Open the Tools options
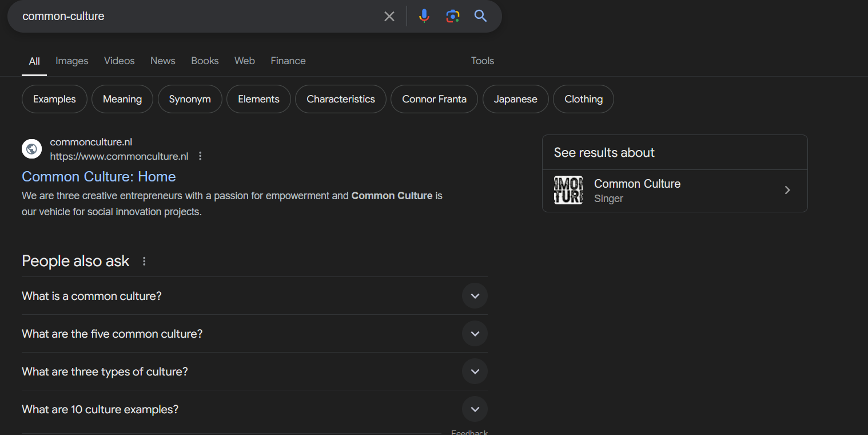 (483, 61)
